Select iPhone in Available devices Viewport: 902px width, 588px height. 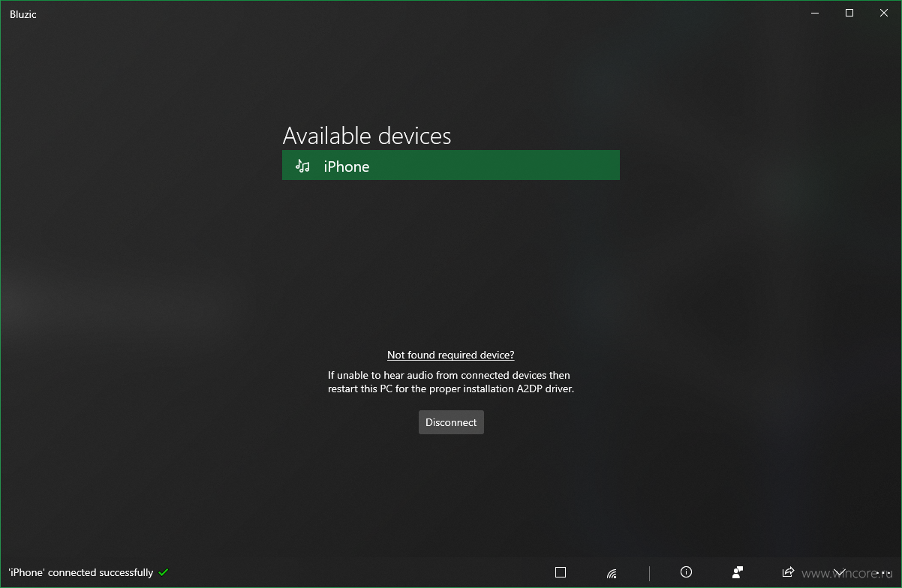point(450,165)
